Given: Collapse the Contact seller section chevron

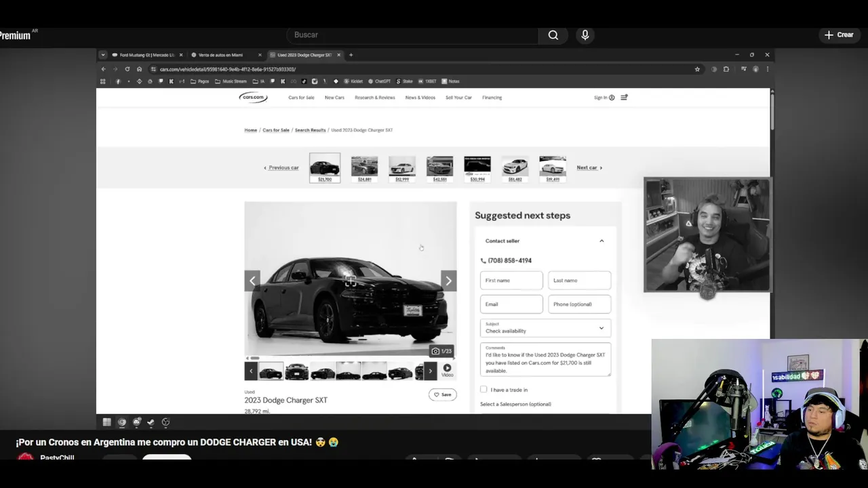Looking at the screenshot, I should click(601, 241).
